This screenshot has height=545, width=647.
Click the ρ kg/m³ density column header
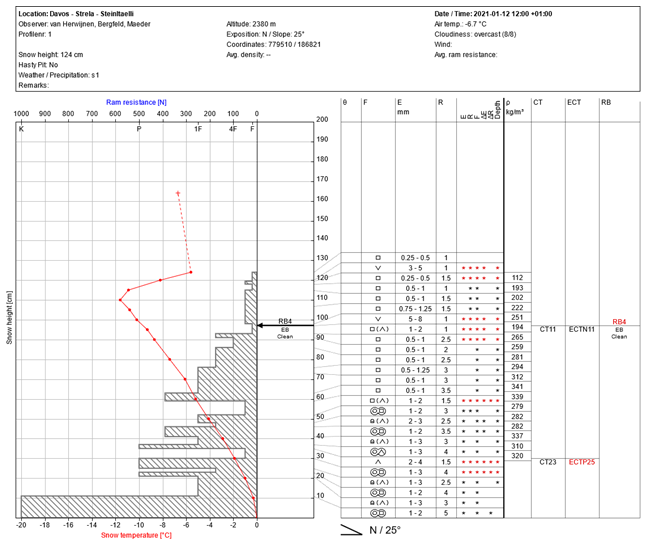(516, 108)
